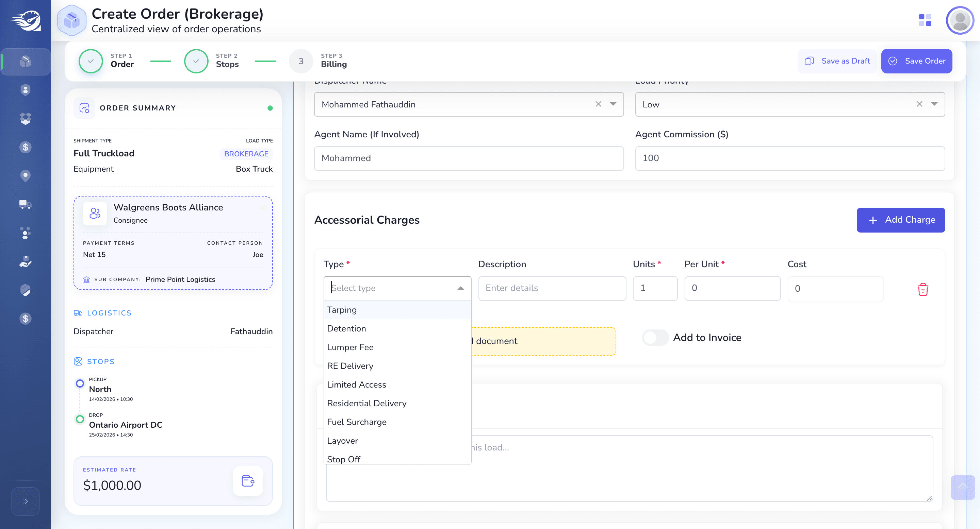Open the upper dollar coin sidebar icon

pyautogui.click(x=25, y=147)
